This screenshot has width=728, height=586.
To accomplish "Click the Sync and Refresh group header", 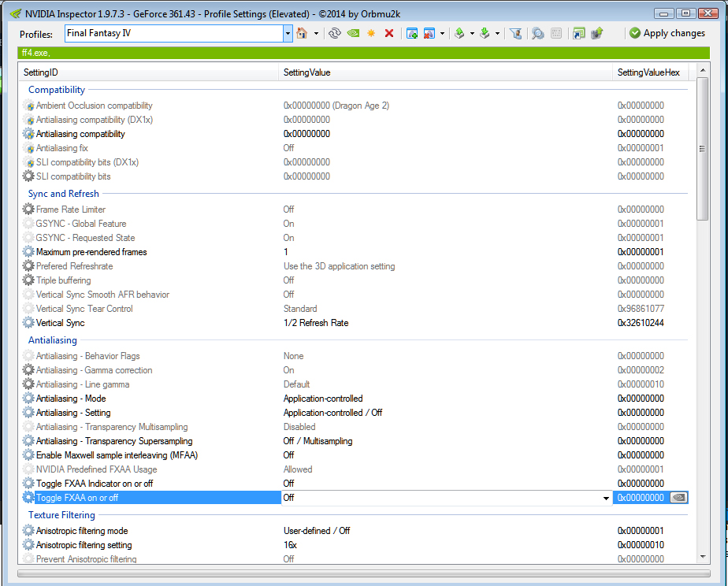I will pos(64,194).
